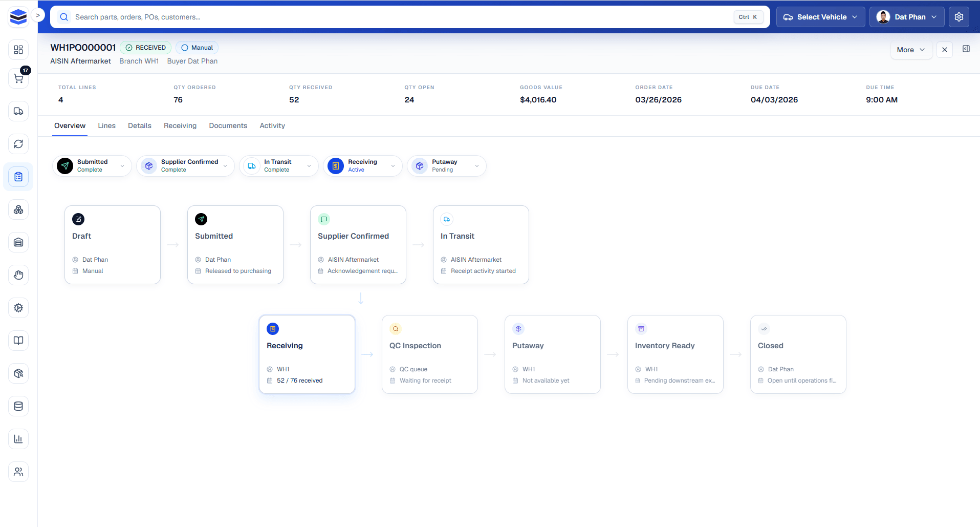Viewport: 980px width, 527px height.
Task: Click the Manual badge next to RECEIVED
Action: coord(197,47)
